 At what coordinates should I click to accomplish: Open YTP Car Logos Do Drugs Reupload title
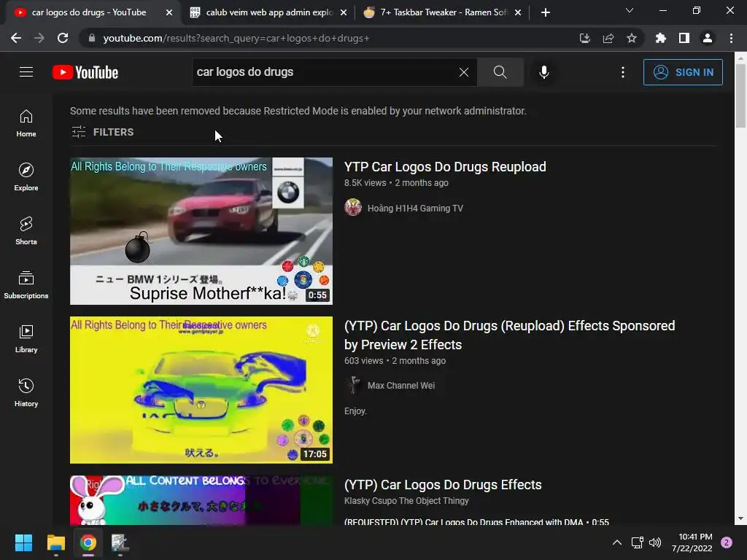[x=445, y=167]
